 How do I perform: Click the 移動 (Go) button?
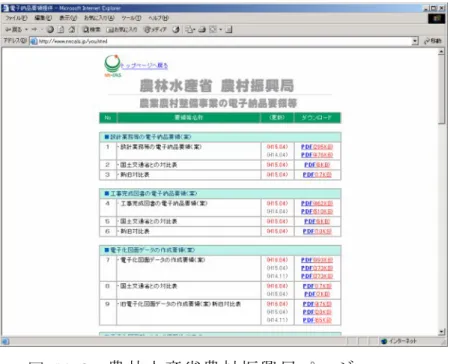click(x=433, y=41)
